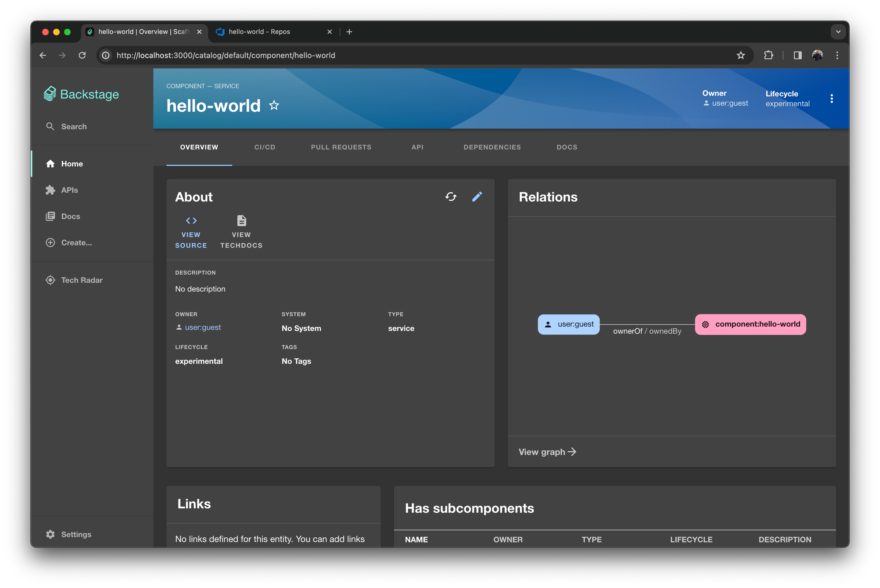Click the address bar URL
Viewport: 880px width, 588px height.
[x=226, y=56]
